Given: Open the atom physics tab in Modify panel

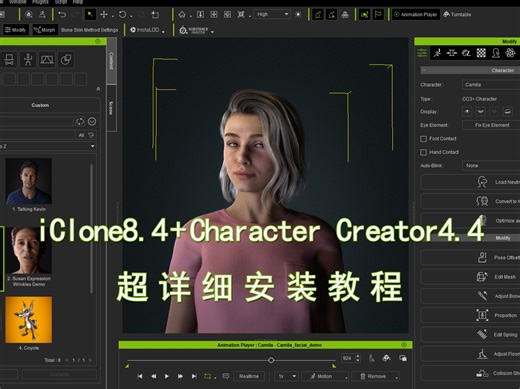Looking at the screenshot, I should pos(510,53).
